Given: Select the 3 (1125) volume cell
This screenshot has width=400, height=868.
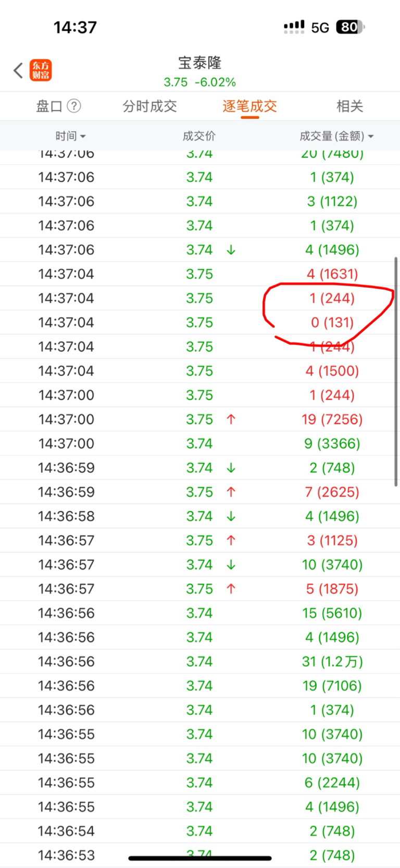Looking at the screenshot, I should pyautogui.click(x=332, y=540).
